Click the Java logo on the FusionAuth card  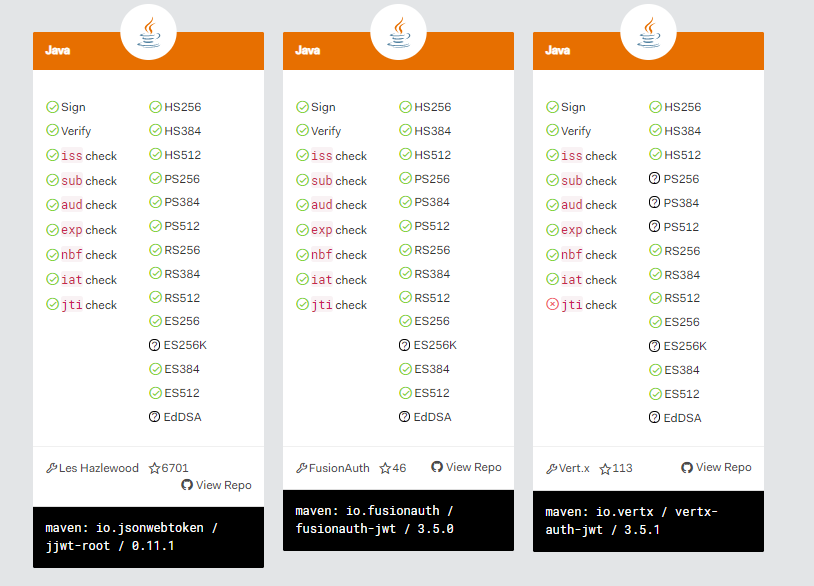coord(399,32)
